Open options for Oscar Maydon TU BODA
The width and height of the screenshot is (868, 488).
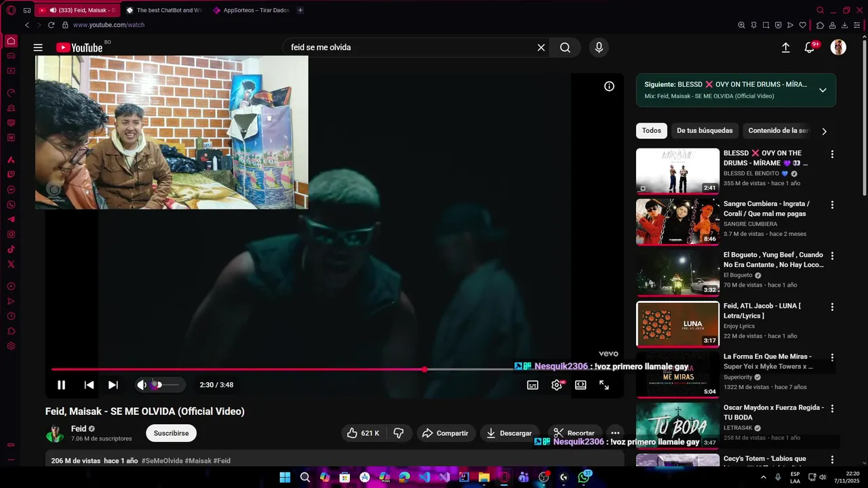tap(832, 408)
